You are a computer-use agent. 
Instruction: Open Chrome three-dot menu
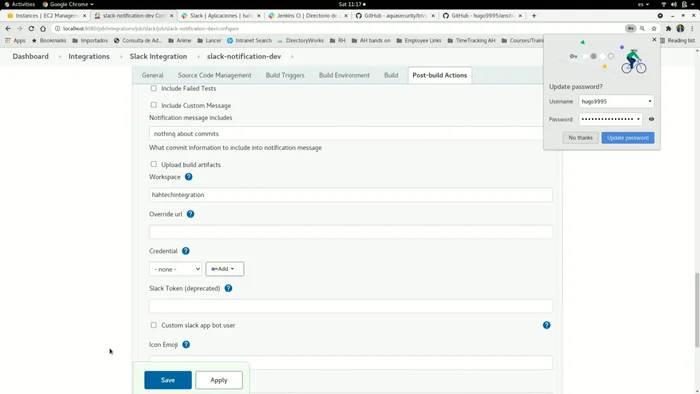[x=692, y=29]
